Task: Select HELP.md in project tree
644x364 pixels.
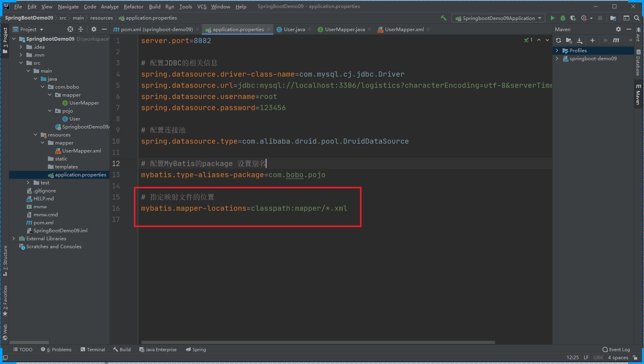Action: pyautogui.click(x=44, y=198)
